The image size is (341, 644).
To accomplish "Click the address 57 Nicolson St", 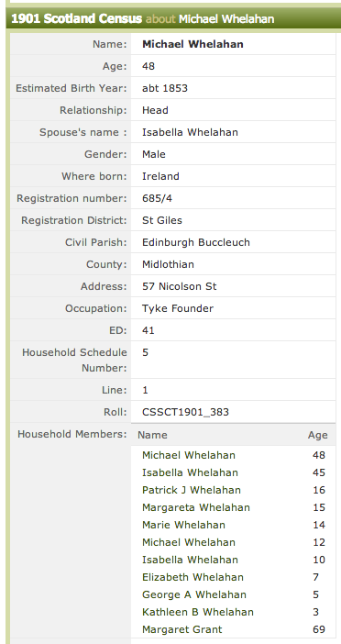I will 180,286.
